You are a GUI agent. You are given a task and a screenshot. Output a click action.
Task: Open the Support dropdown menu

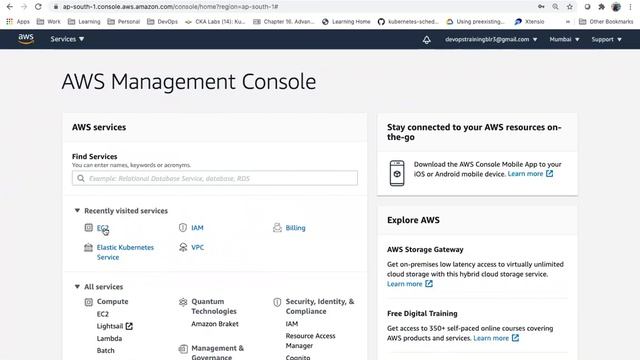pos(607,40)
